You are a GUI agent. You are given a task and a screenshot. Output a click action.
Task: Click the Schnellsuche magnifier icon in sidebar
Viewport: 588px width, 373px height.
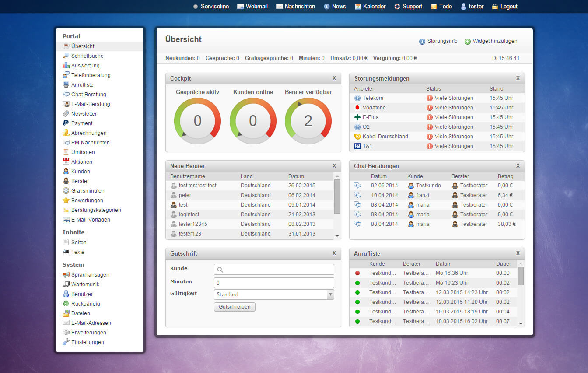66,56
